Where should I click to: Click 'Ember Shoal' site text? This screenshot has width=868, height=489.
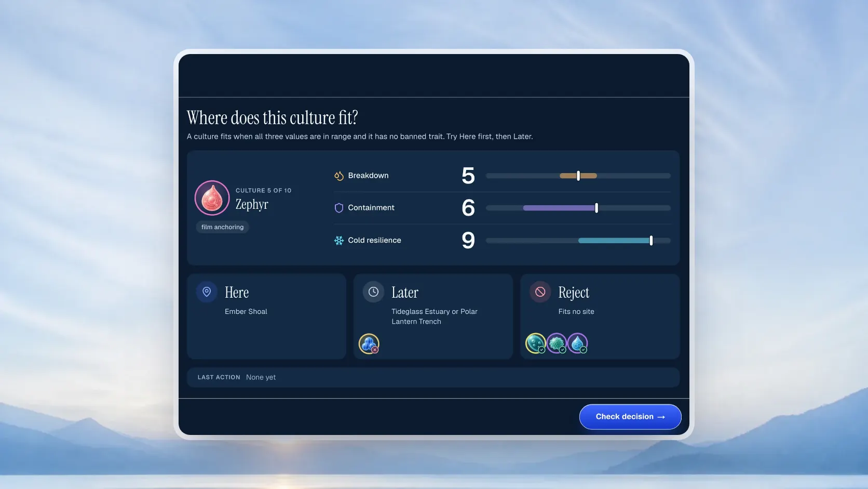[x=246, y=311]
